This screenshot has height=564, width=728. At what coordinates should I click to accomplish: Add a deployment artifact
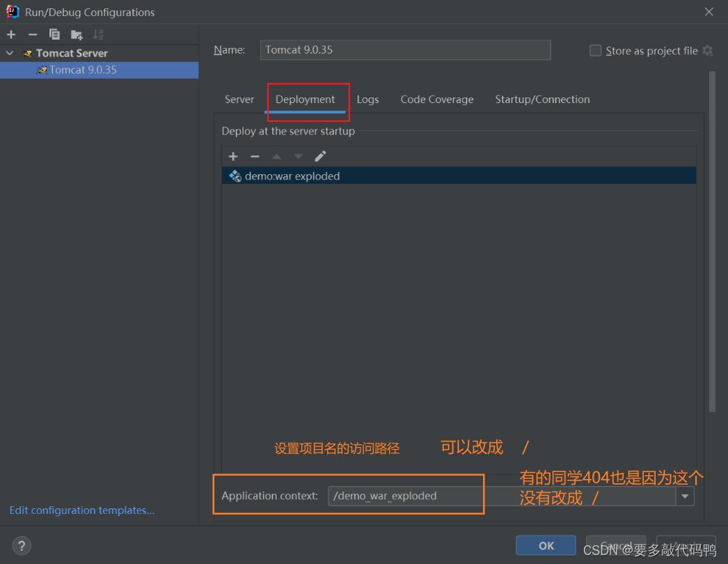233,157
